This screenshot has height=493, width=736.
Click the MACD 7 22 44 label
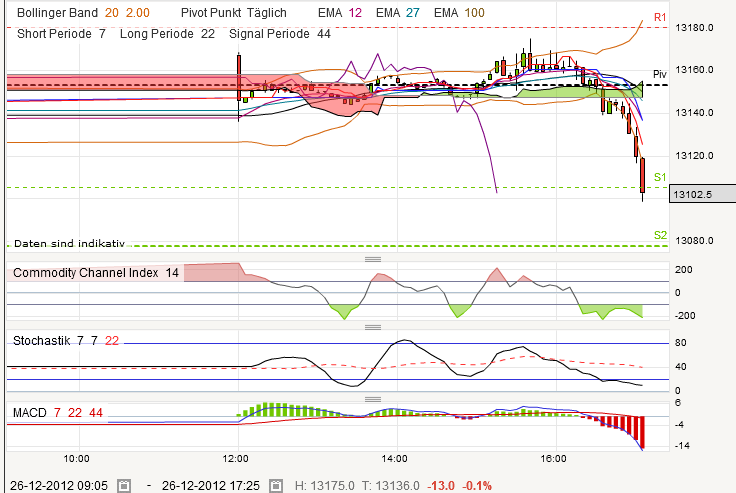58,413
